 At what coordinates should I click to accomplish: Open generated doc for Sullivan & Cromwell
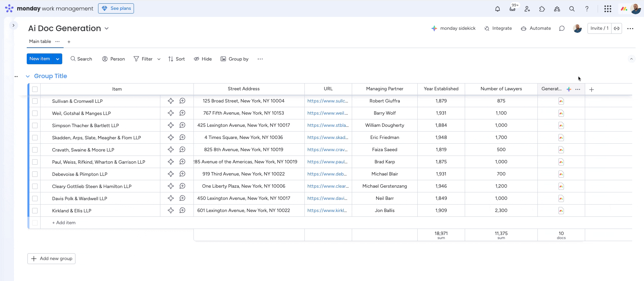tap(561, 101)
